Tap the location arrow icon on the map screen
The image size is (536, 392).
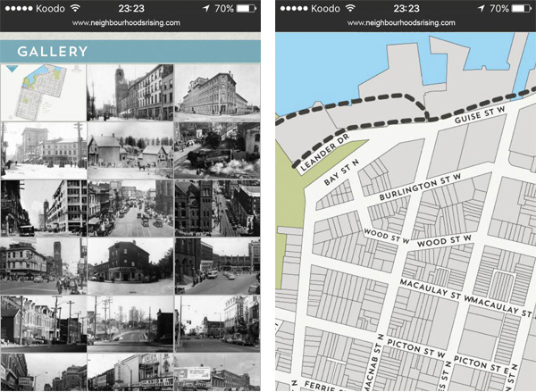[482, 8]
